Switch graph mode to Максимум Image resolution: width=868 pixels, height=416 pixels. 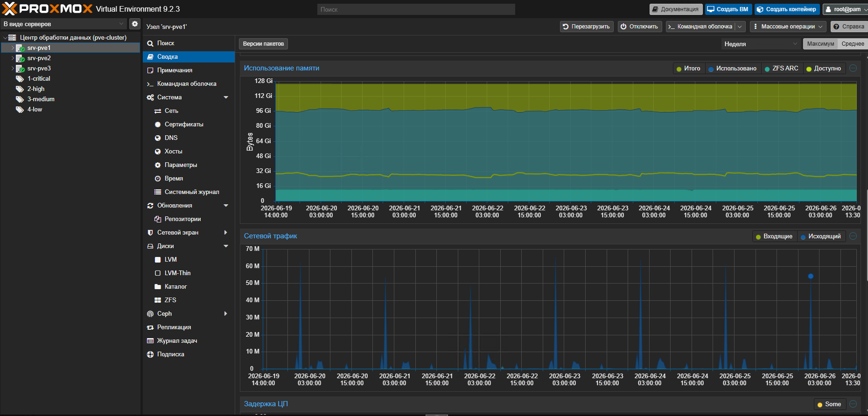pos(820,44)
